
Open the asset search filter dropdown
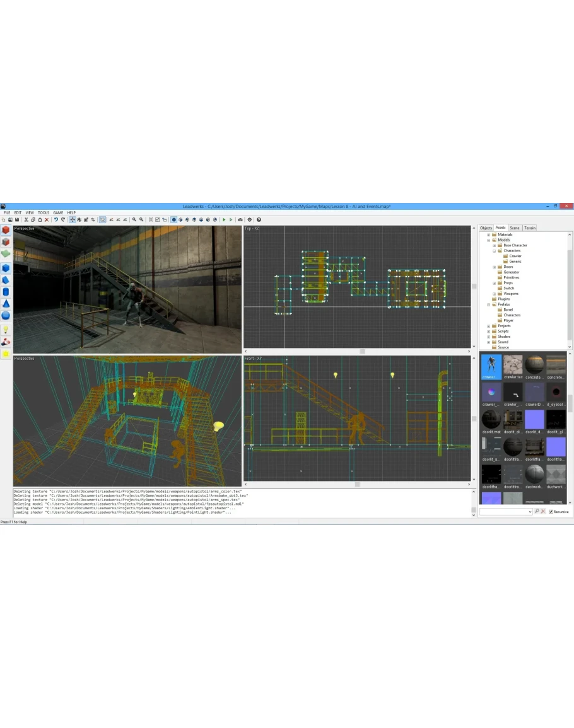[x=530, y=512]
